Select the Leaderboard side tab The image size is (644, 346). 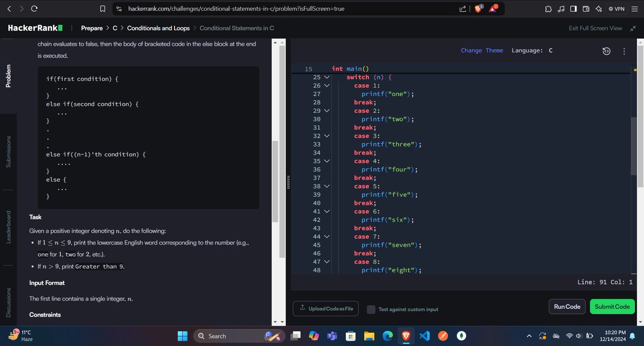9,227
